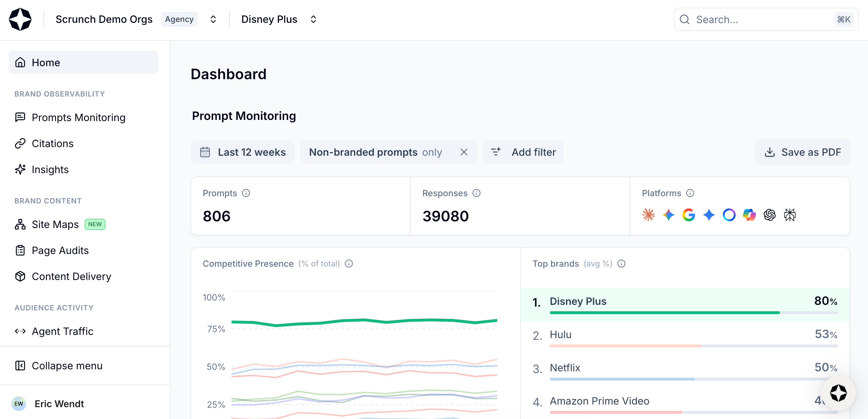The image size is (868, 419).
Task: Click the Scrunch star logo in header
Action: click(x=20, y=19)
